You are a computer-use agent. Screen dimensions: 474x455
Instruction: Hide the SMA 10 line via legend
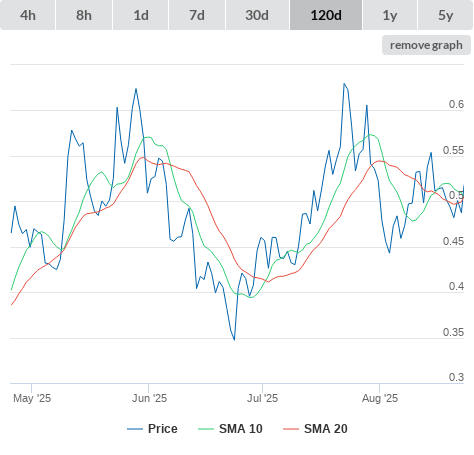230,429
